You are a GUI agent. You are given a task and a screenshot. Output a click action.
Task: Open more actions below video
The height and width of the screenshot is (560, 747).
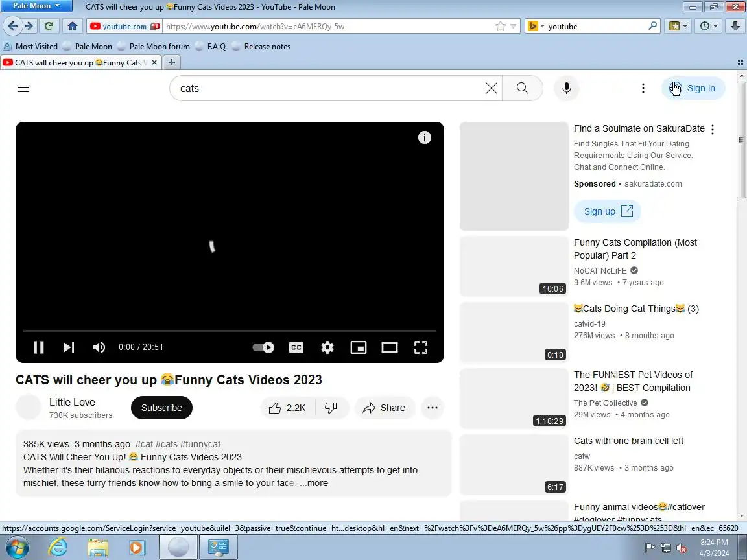click(433, 408)
